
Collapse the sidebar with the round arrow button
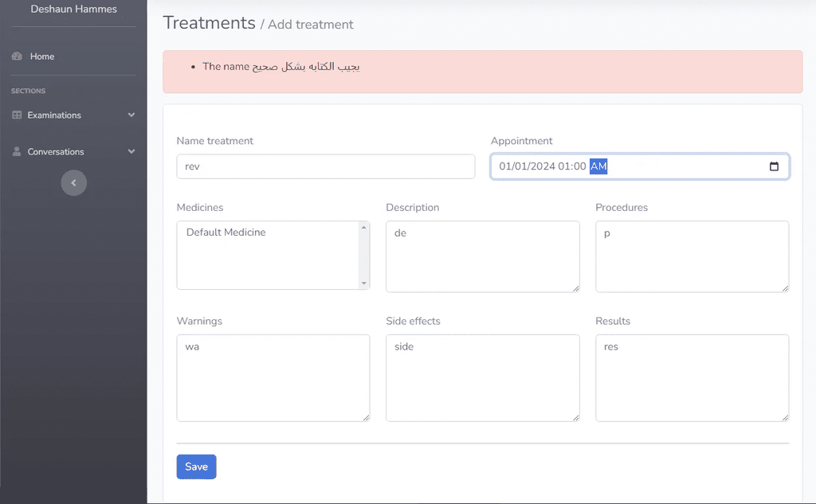(74, 183)
